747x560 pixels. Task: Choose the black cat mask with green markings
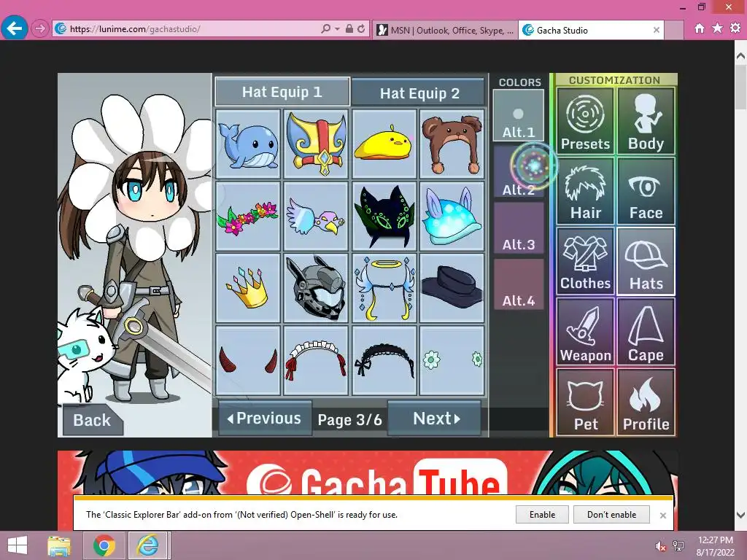pyautogui.click(x=384, y=216)
